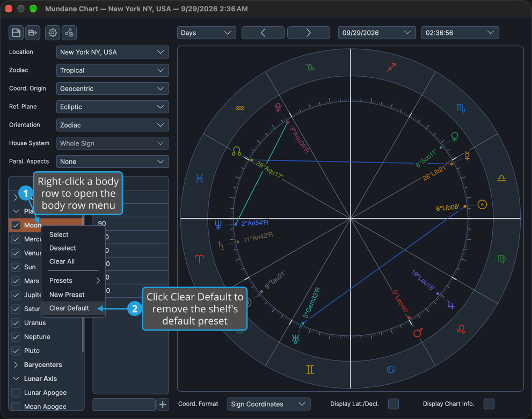Click the Aquarius sign symbol
Viewport: 532px width, 419px height.
coord(240,108)
